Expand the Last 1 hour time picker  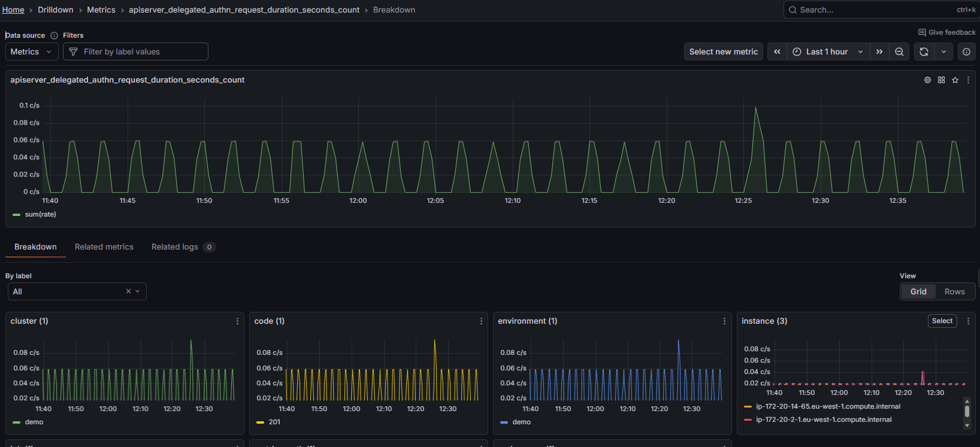[x=828, y=52]
